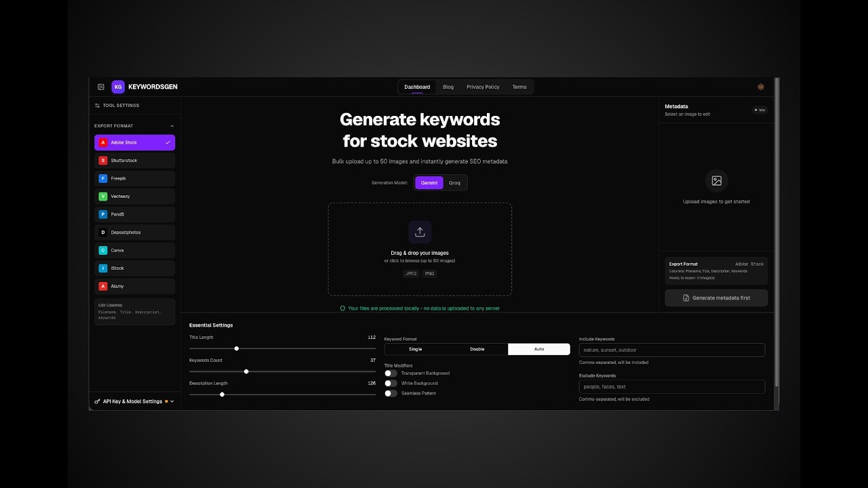Select Groq as generation model
The height and width of the screenshot is (488, 868).
[454, 183]
